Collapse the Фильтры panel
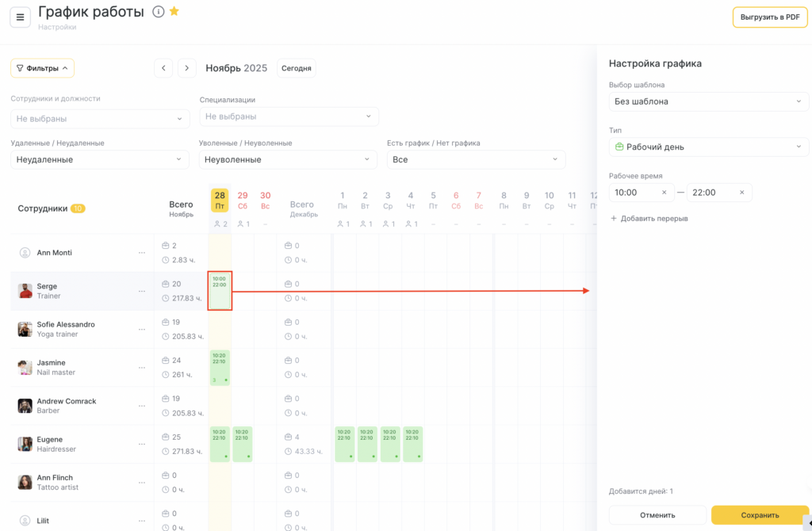Viewport: 812px width, 531px height. tap(42, 68)
